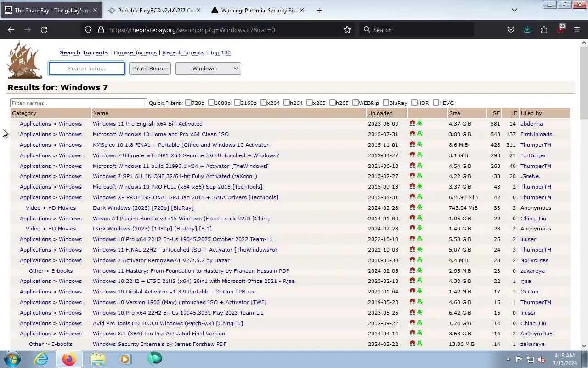Screen dimensions: 588x368
Task: Click the scrollbar down arrow
Action: click(x=584, y=345)
